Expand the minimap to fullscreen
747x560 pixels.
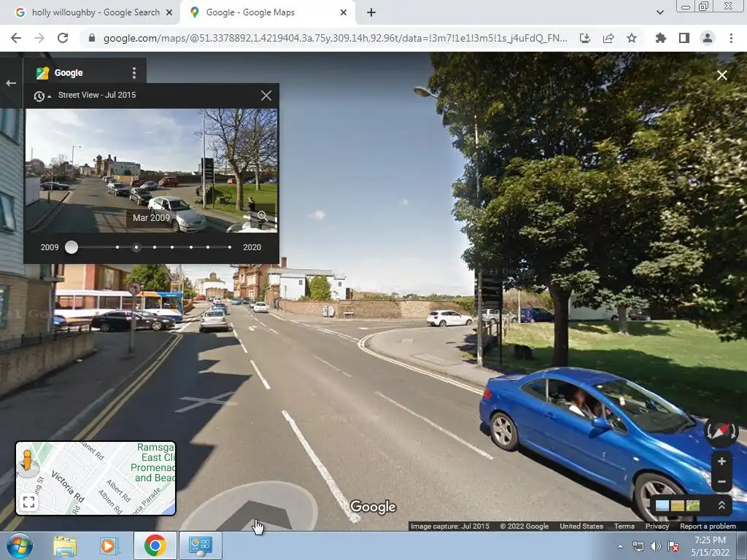28,502
